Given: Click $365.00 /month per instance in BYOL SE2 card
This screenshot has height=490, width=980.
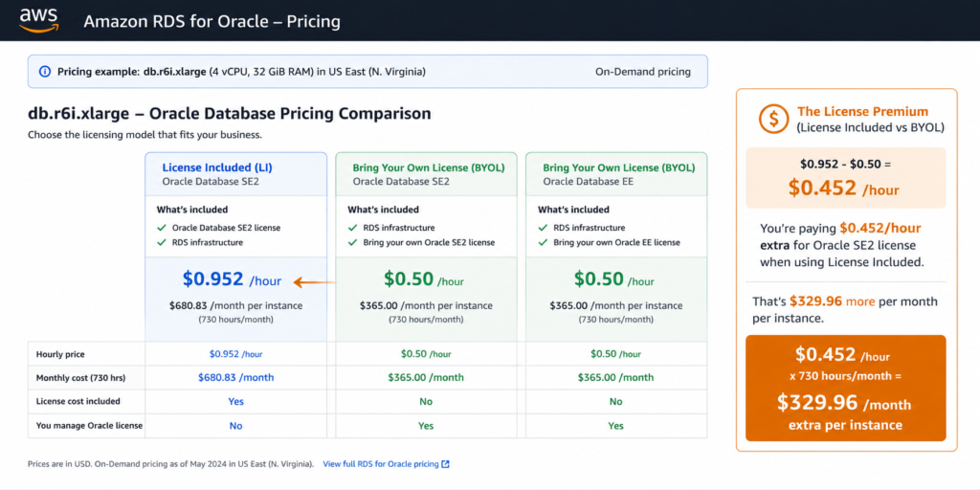Looking at the screenshot, I should pos(426,306).
